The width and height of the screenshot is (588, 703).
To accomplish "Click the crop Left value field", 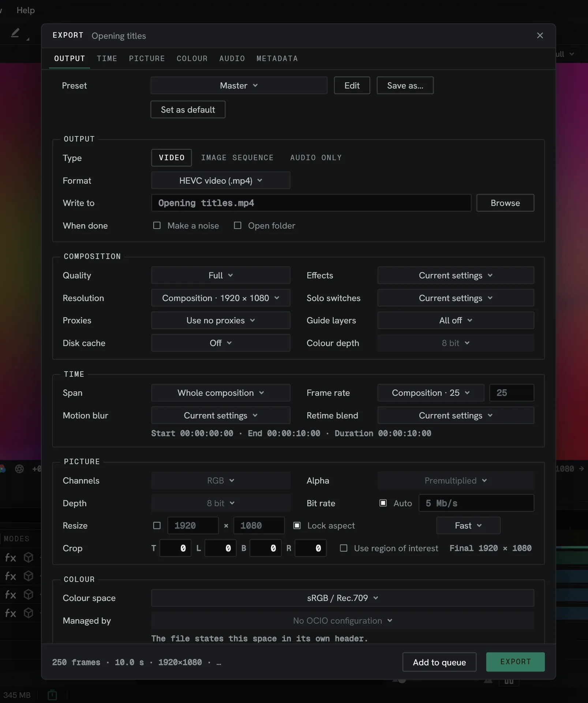I will (221, 548).
